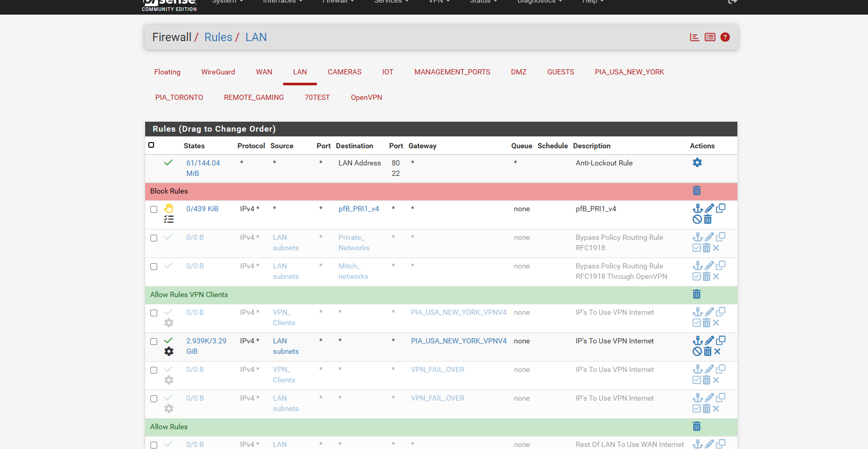The image size is (868, 449).
Task: Open 0/439 KiB states link
Action: (x=202, y=209)
